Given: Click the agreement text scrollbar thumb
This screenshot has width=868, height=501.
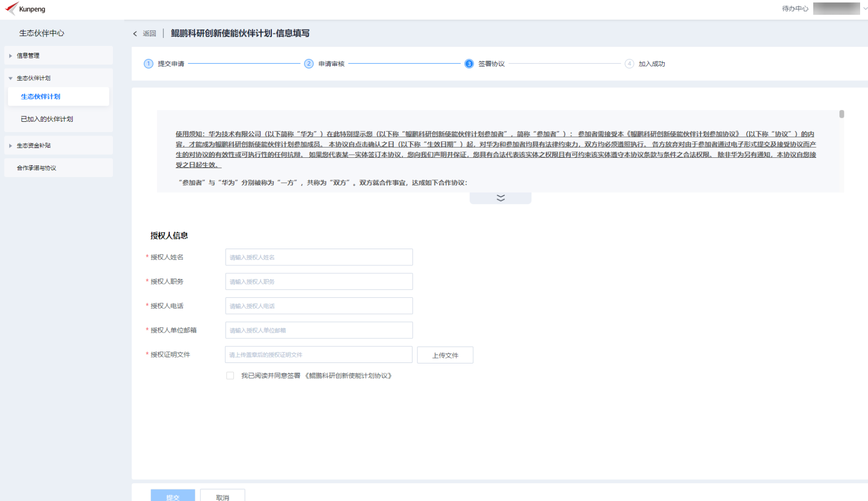Looking at the screenshot, I should click(x=841, y=114).
